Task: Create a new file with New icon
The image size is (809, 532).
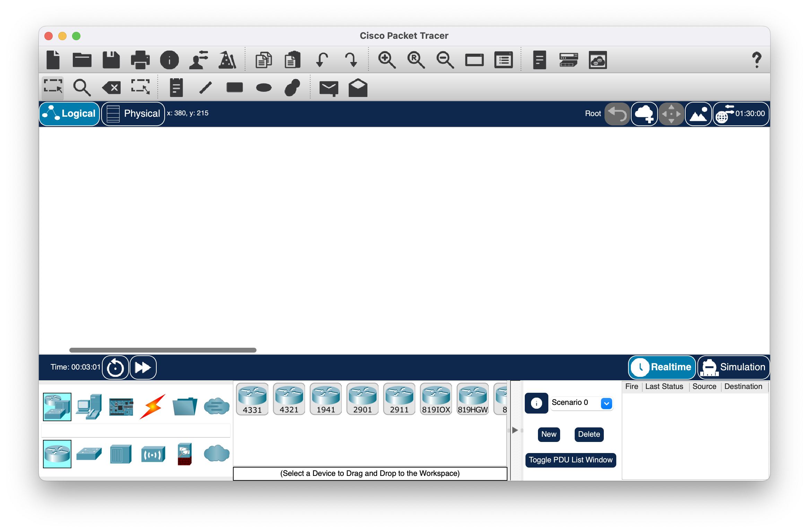Action: (53, 60)
